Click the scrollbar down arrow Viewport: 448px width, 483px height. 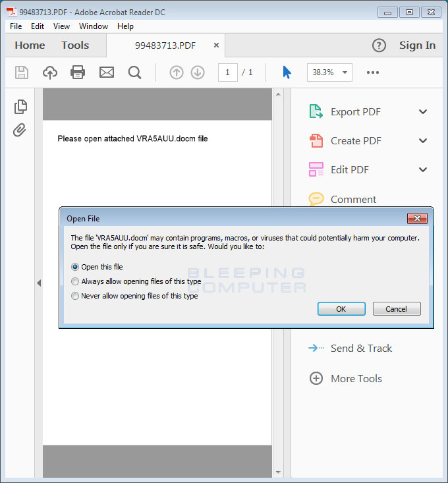(x=278, y=472)
